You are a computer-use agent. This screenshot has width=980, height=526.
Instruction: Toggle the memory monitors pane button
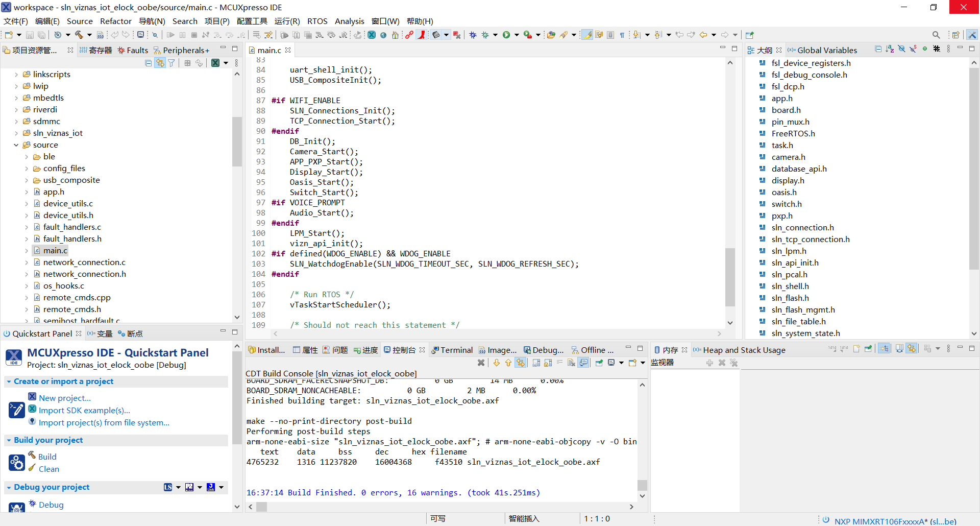pos(884,349)
